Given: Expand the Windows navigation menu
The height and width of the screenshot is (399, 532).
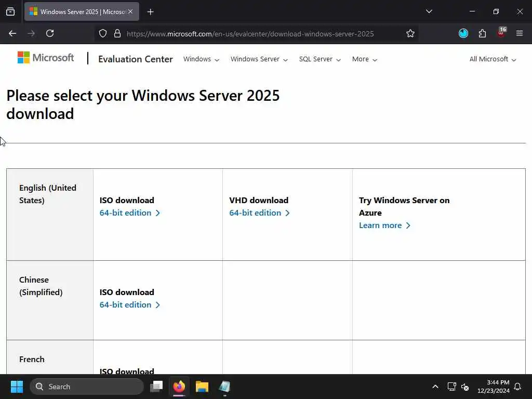Looking at the screenshot, I should coord(201,59).
